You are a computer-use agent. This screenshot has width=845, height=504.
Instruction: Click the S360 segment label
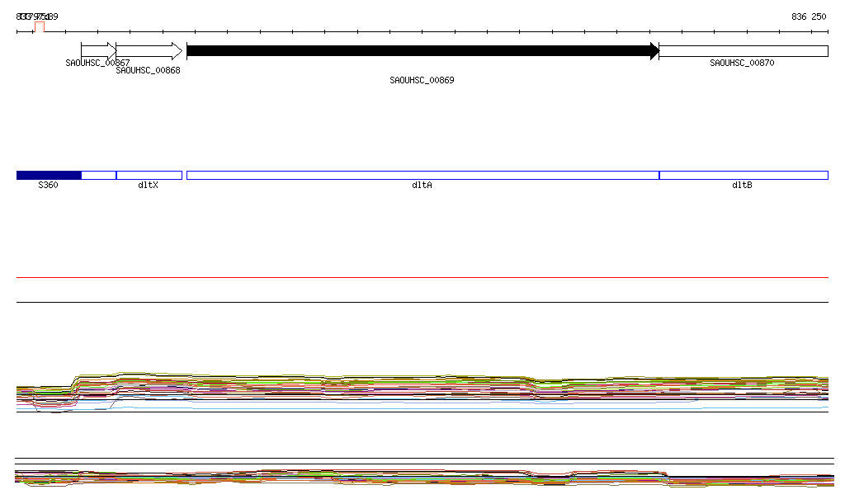click(48, 186)
